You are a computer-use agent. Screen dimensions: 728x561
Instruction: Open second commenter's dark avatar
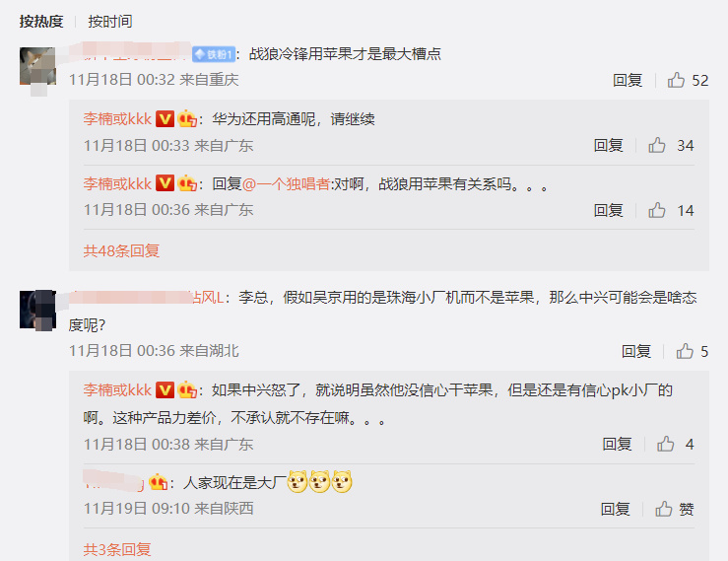coord(37,310)
